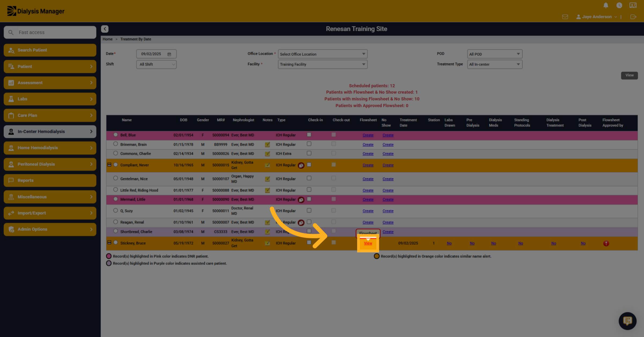This screenshot has width=644, height=337.
Task: Open the mail envelope icon
Action: [565, 17]
